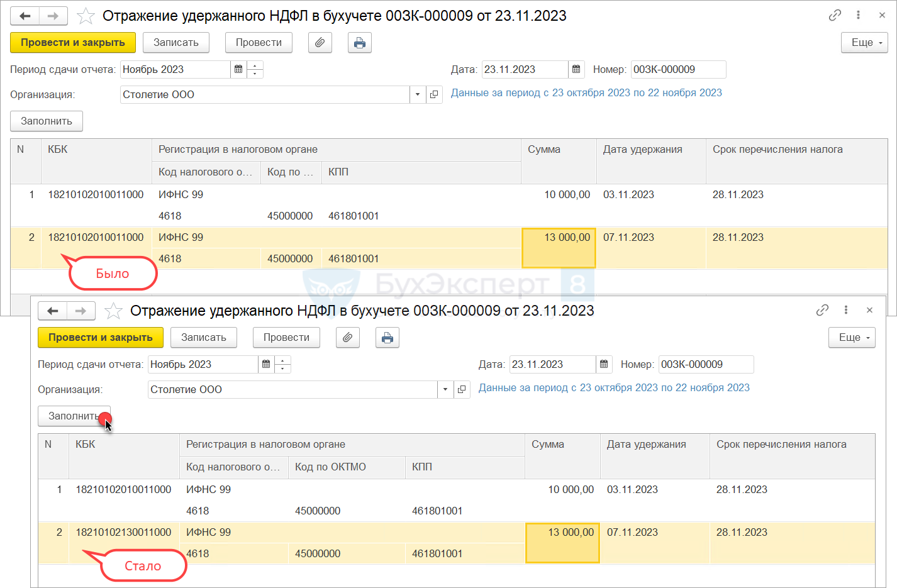This screenshot has width=897, height=588.
Task: Select sum cell 13 000,00 in lower window
Action: (562, 543)
